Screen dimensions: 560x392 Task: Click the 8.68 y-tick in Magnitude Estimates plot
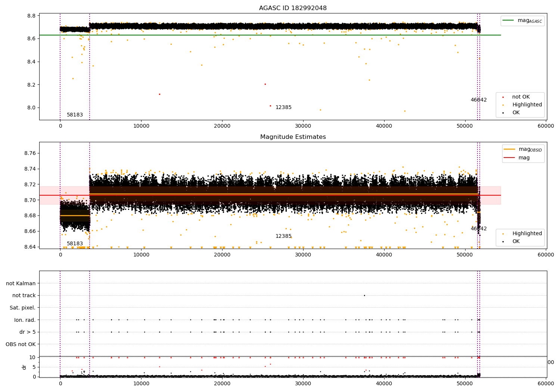click(30, 216)
